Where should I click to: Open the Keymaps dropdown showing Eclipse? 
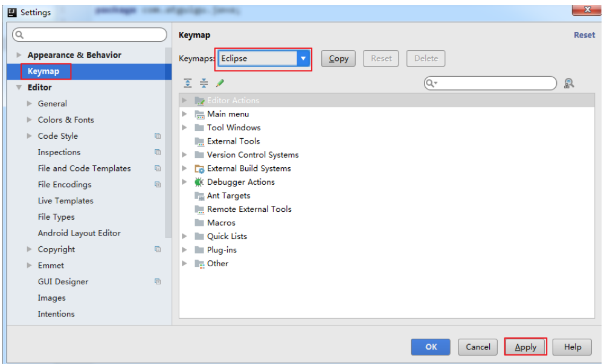pyautogui.click(x=303, y=59)
